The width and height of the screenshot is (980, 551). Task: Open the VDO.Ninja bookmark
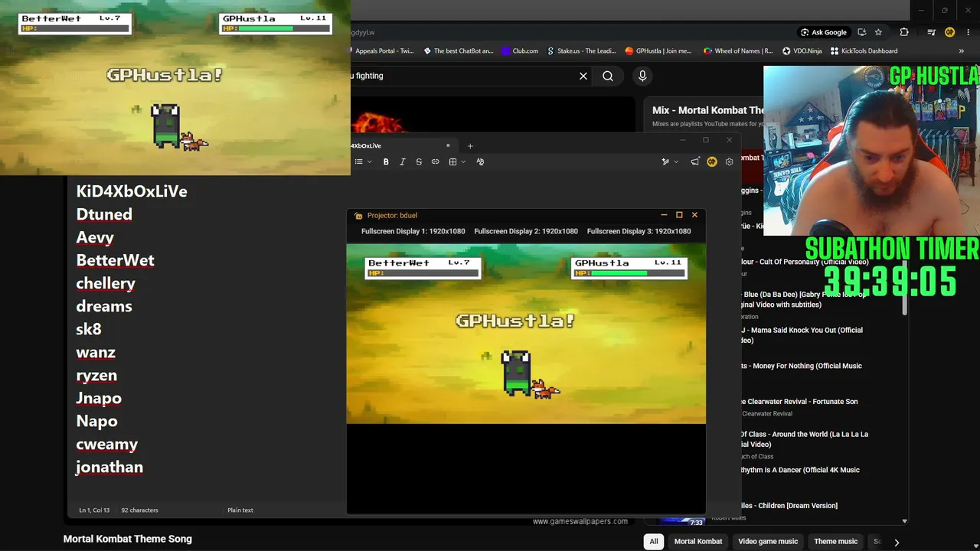pos(802,51)
